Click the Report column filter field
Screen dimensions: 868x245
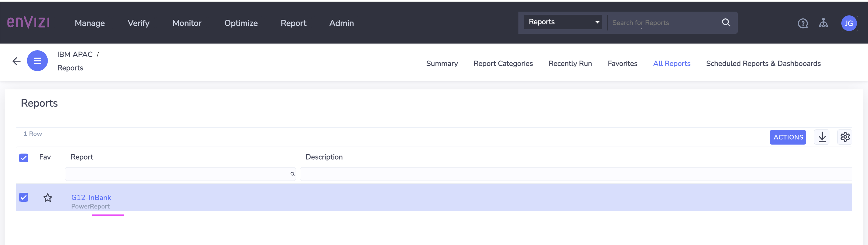(180, 174)
